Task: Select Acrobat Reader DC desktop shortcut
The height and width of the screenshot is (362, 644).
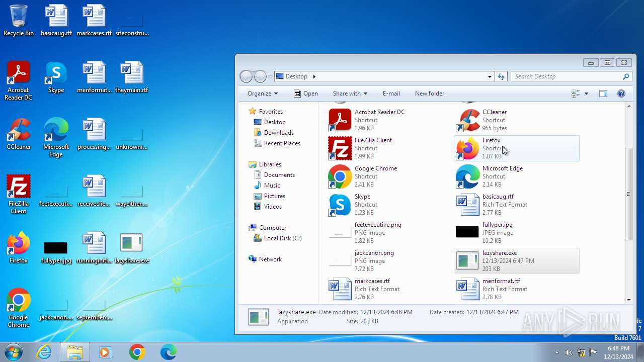Action: pos(19,80)
